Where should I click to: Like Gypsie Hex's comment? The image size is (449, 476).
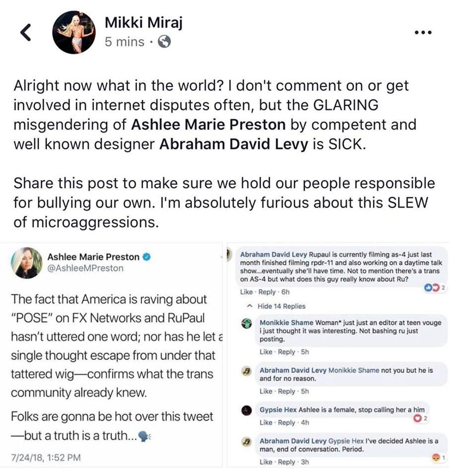coord(266,422)
